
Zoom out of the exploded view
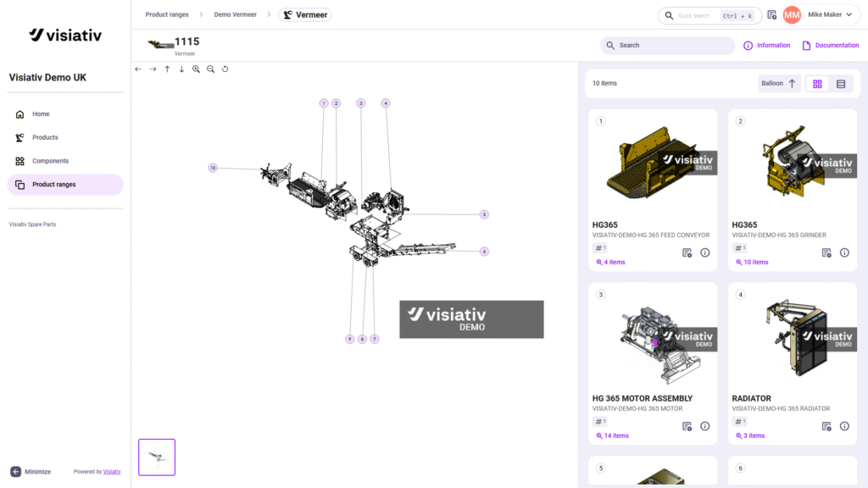[210, 69]
